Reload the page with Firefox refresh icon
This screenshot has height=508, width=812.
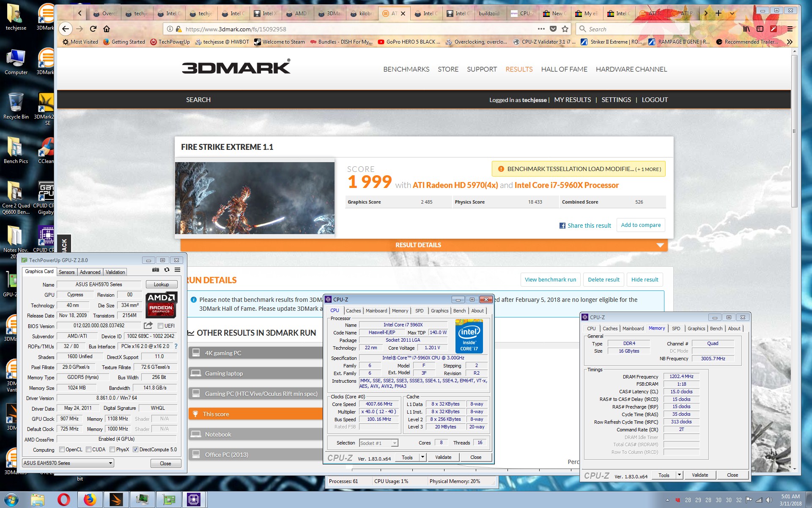[93, 29]
